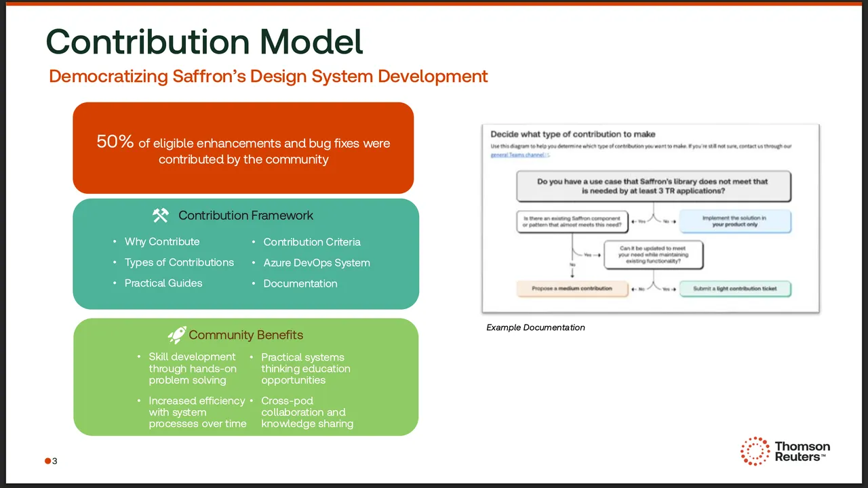Click the Why Contribute bullet item
Image resolution: width=868 pixels, height=488 pixels.
click(x=162, y=242)
